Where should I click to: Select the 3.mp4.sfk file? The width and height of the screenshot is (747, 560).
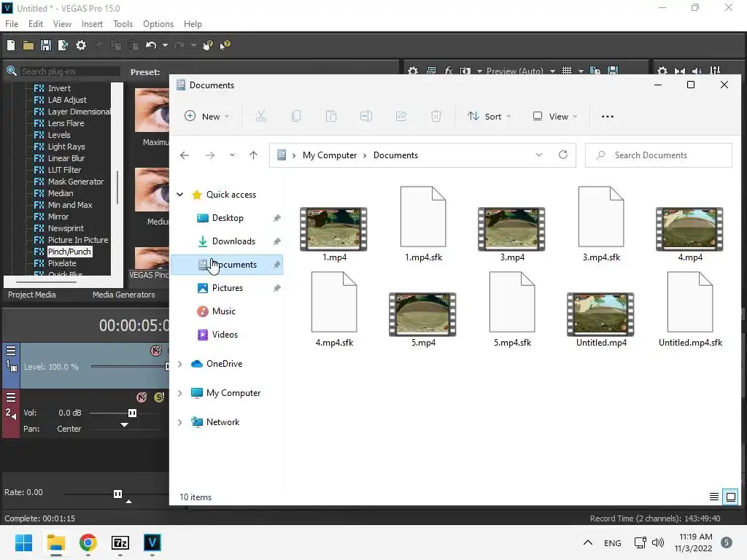pyautogui.click(x=601, y=224)
